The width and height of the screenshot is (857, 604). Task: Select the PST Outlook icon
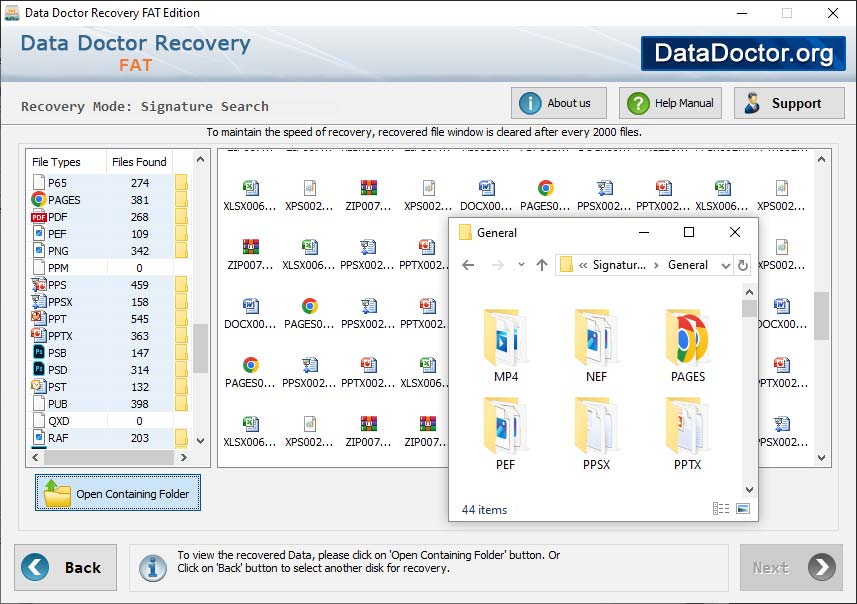38,386
